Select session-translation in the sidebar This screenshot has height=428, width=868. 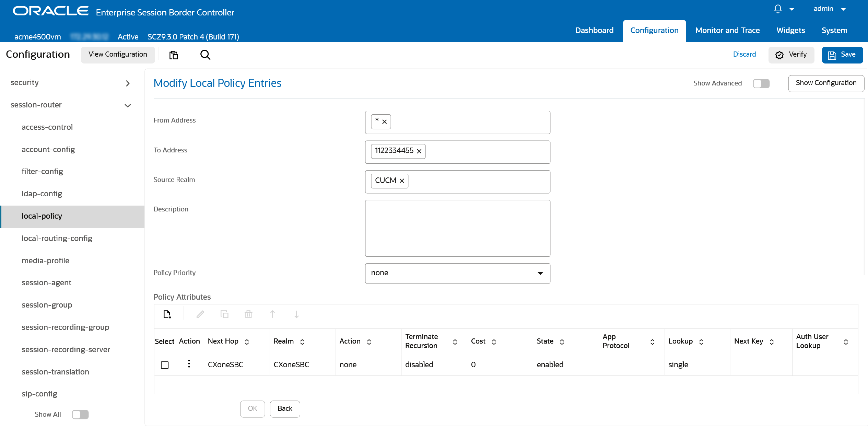(55, 372)
